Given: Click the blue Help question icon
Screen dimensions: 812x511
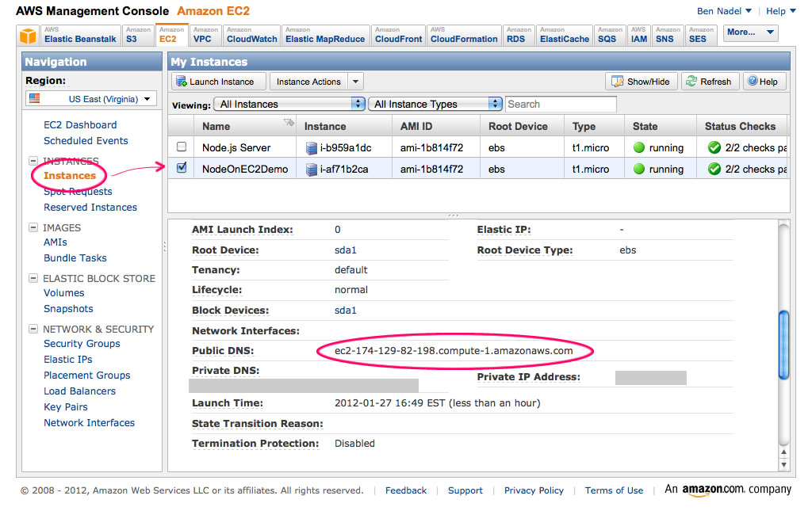Looking at the screenshot, I should 753,81.
